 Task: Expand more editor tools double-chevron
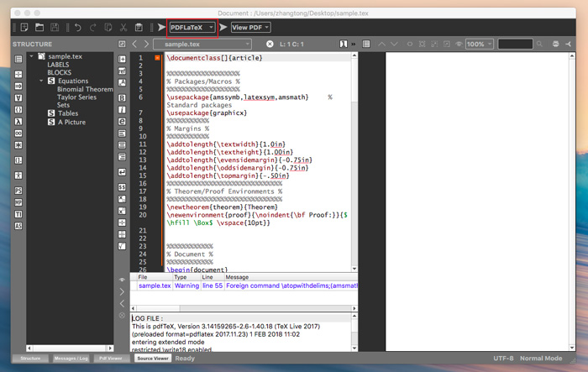point(354,45)
